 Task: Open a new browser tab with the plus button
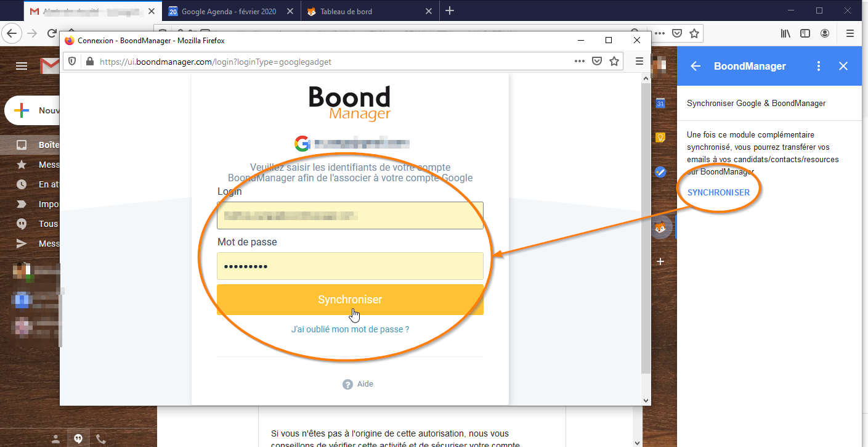pos(450,10)
